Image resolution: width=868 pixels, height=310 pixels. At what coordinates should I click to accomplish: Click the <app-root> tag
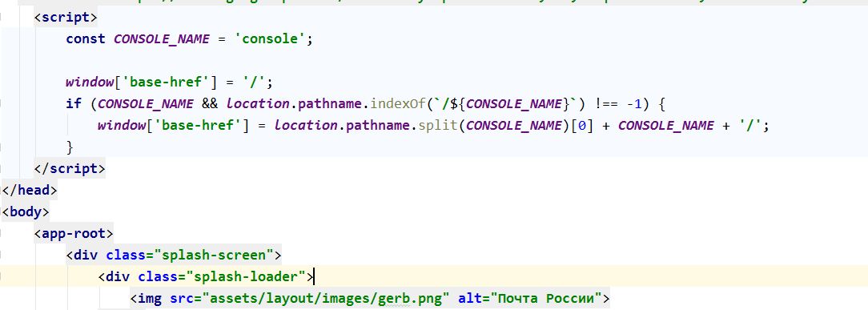pos(74,233)
